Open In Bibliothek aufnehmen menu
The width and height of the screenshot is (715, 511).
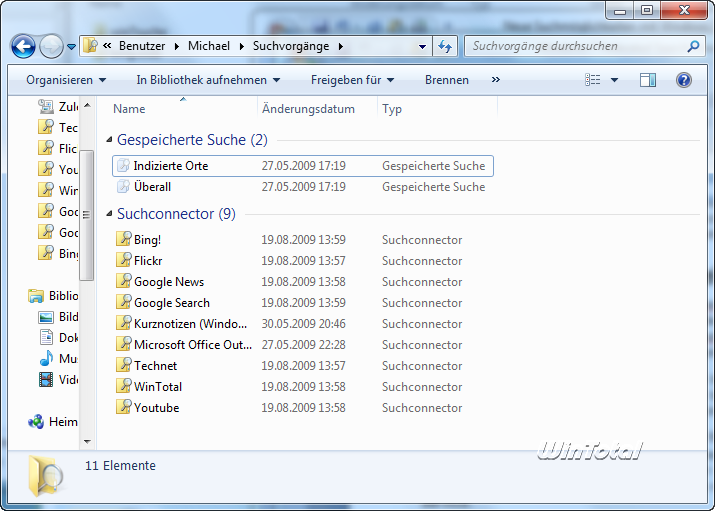[208, 80]
